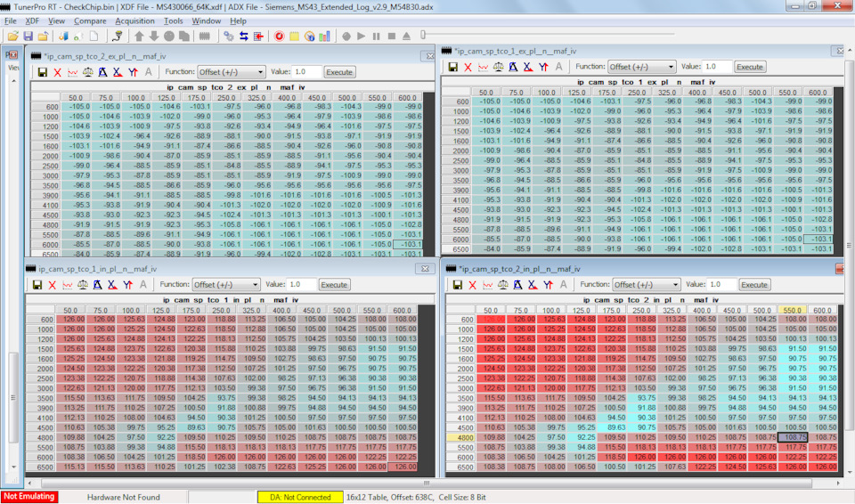The width and height of the screenshot is (855, 504).
Task: Click the red arrow import icon
Action: (x=258, y=36)
